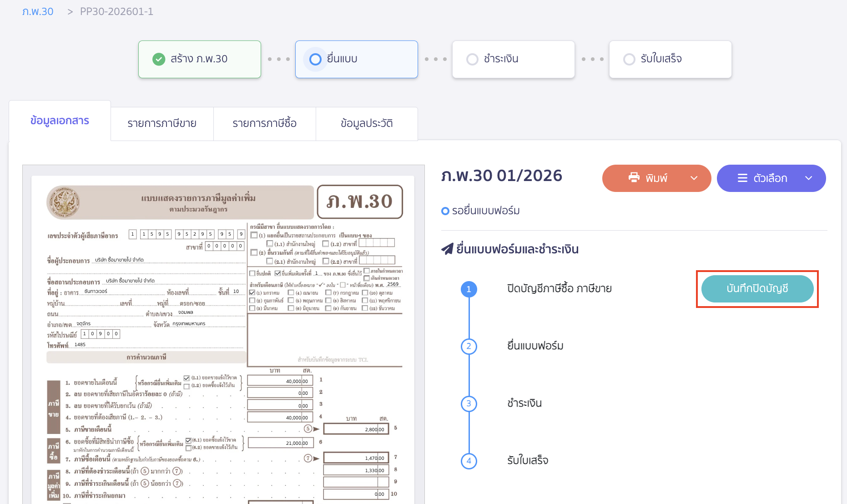This screenshot has height=504, width=847.
Task: Click step circle 4 beside รับใบเสร็จ
Action: point(469,461)
